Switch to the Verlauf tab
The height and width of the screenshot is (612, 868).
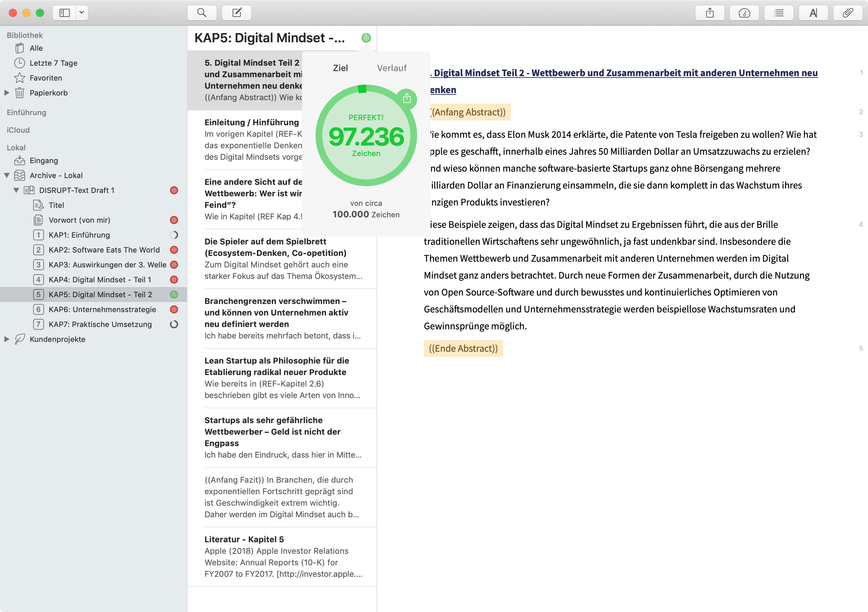click(x=392, y=68)
